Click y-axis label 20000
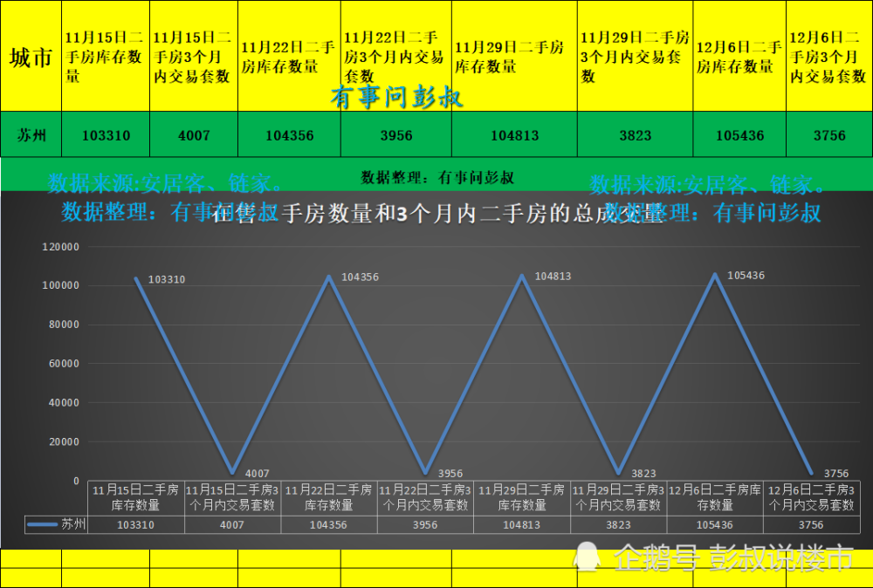This screenshot has height=588, width=873. (64, 441)
